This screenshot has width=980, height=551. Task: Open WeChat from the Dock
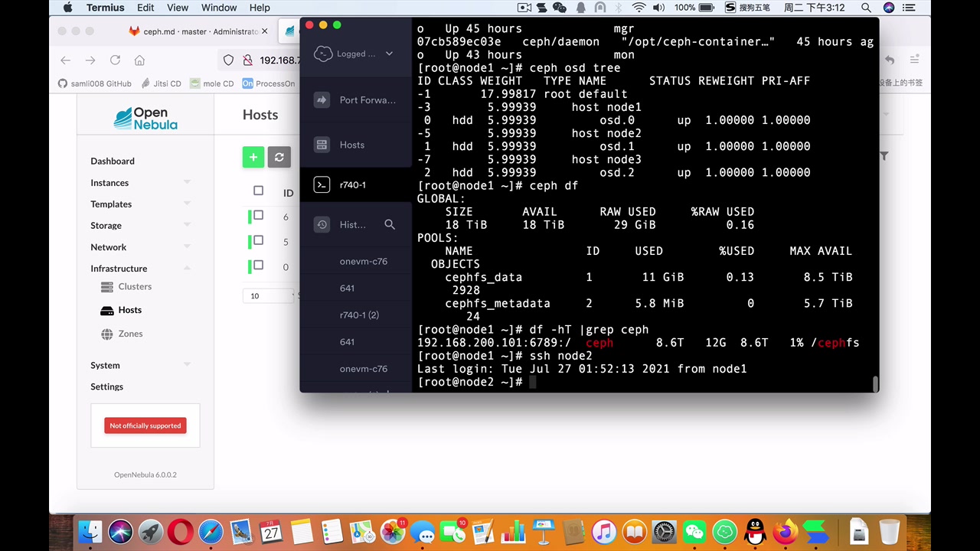pyautogui.click(x=695, y=532)
